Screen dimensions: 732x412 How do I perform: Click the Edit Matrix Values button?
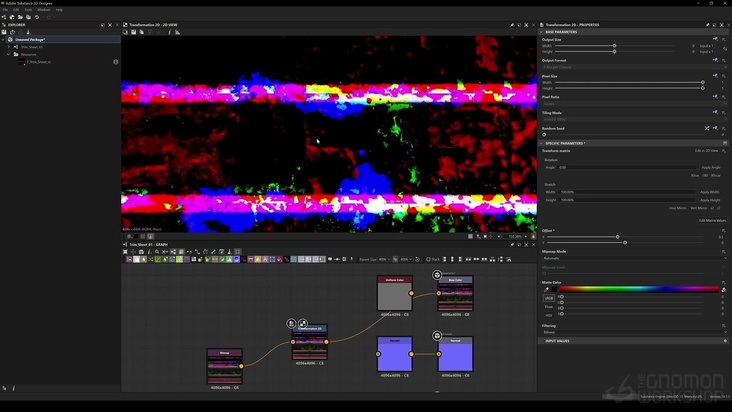tap(712, 220)
